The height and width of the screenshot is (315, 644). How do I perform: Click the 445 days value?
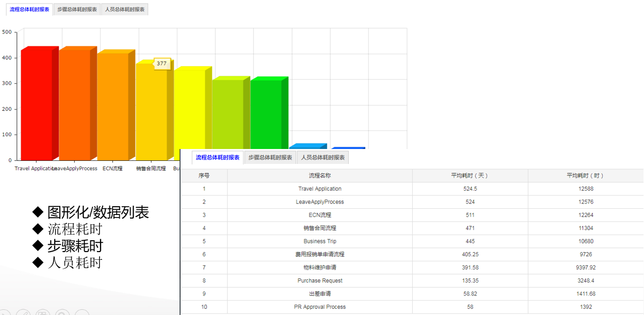click(x=470, y=241)
